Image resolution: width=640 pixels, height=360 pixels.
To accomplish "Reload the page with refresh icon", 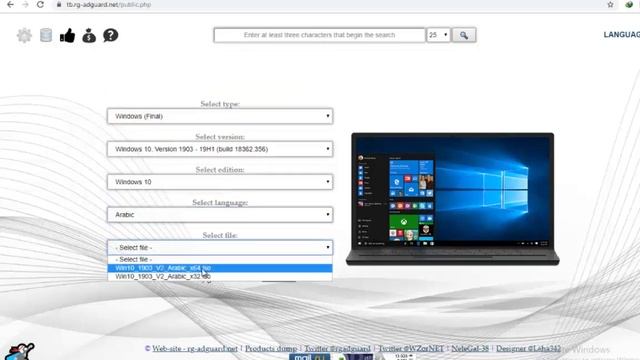I will [x=40, y=4].
